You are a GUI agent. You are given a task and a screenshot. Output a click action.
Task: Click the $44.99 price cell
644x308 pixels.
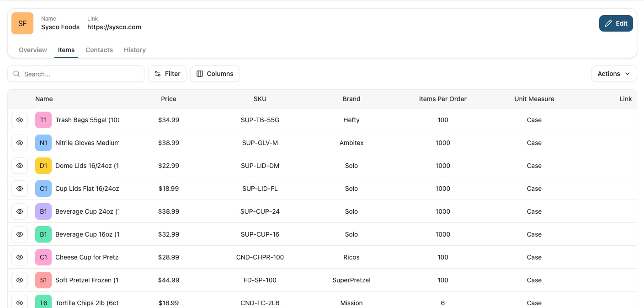click(169, 280)
